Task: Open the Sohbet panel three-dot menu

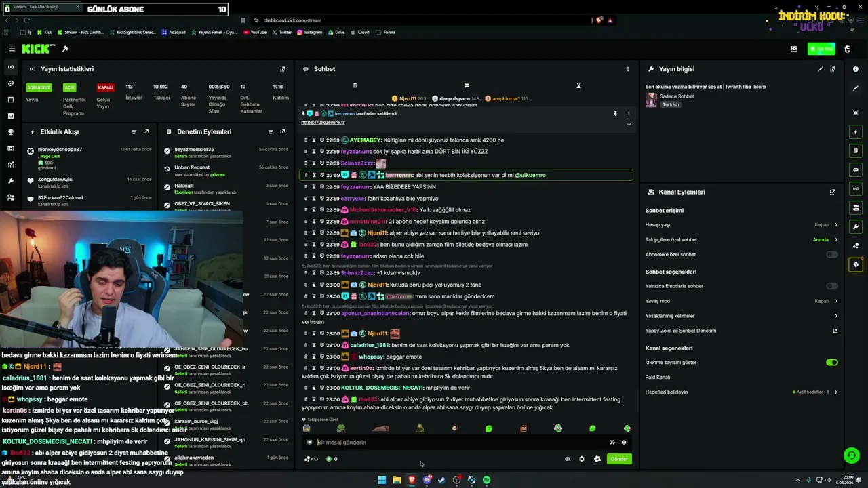Action: [628, 69]
